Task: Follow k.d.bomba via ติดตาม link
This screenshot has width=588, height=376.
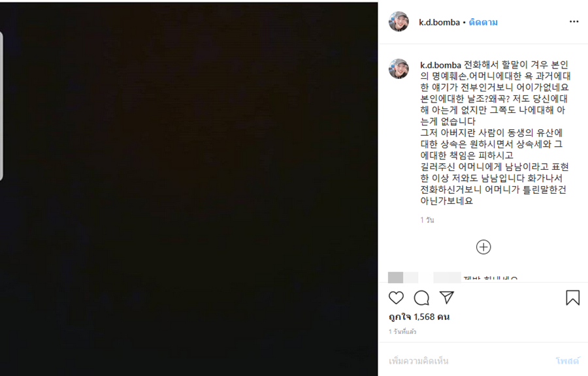Action: (483, 22)
